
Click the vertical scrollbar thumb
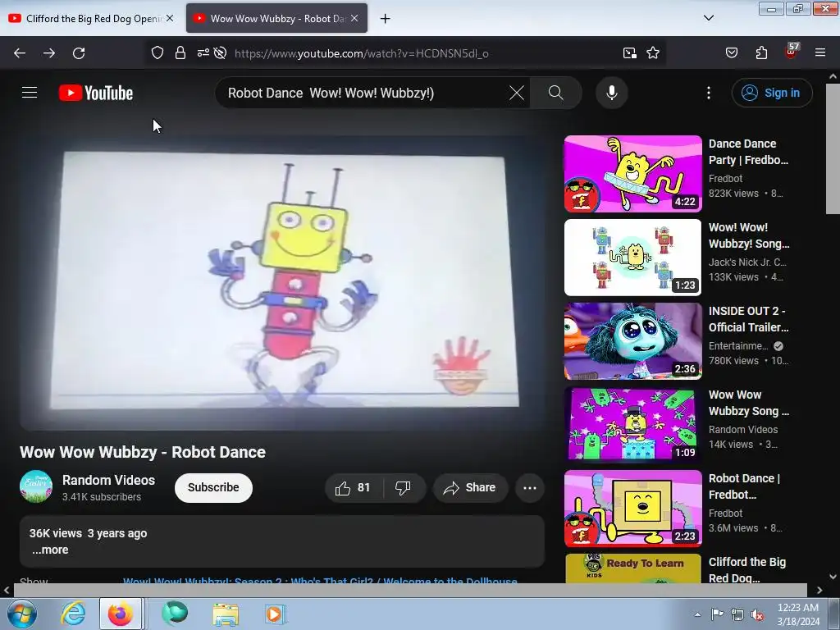[x=833, y=148]
